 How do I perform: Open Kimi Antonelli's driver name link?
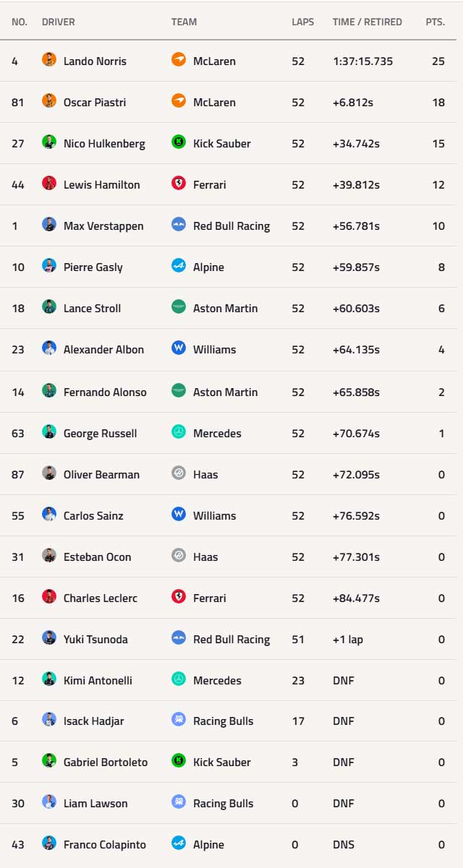tap(98, 680)
